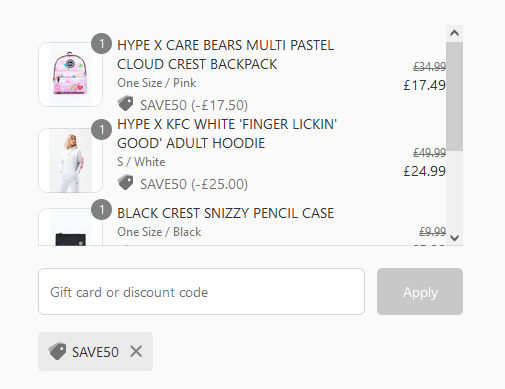Open the black pencil case thumbnail
This screenshot has height=389, width=505.
click(x=70, y=227)
